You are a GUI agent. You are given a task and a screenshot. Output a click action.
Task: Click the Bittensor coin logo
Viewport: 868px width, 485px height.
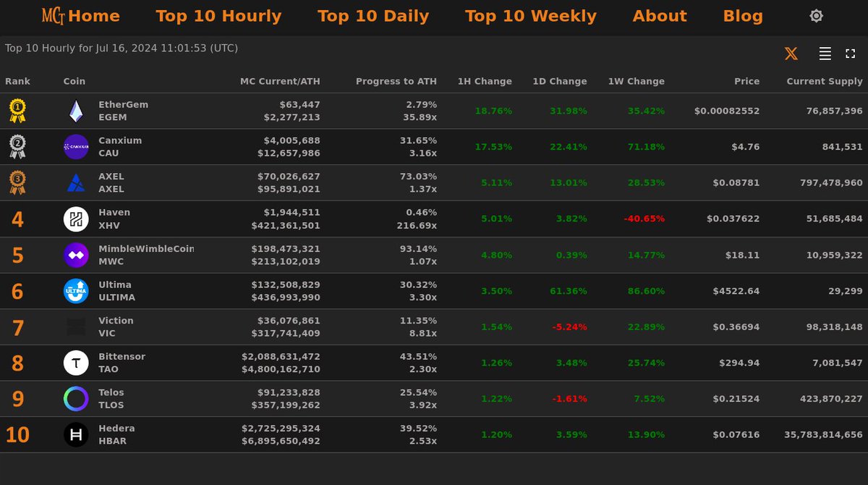76,363
